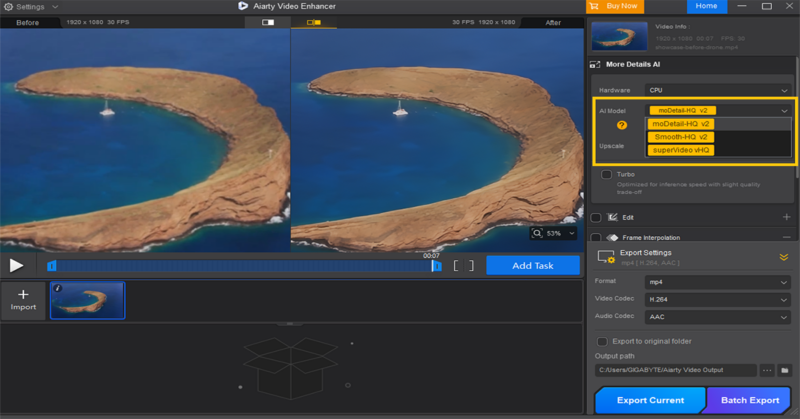The height and width of the screenshot is (419, 800).
Task: Collapse Export Settings with double chevron
Action: [784, 257]
